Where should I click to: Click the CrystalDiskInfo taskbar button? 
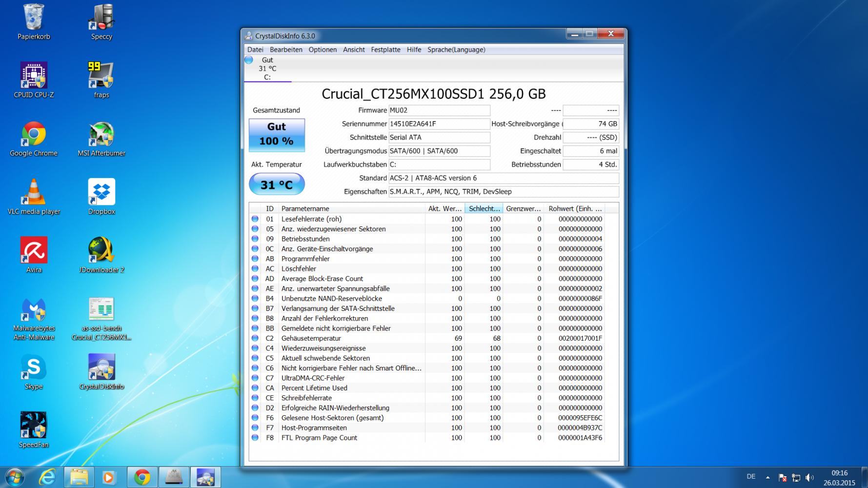pos(205,477)
